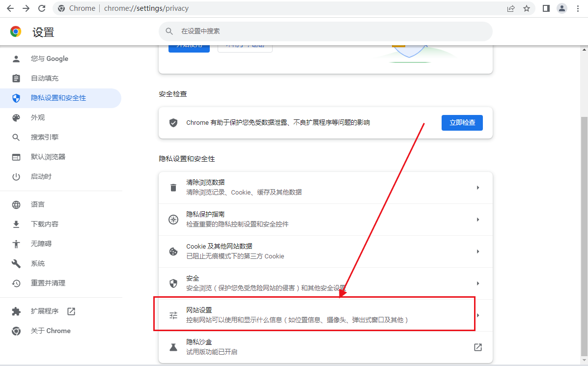Open 网站设置 row

point(326,315)
